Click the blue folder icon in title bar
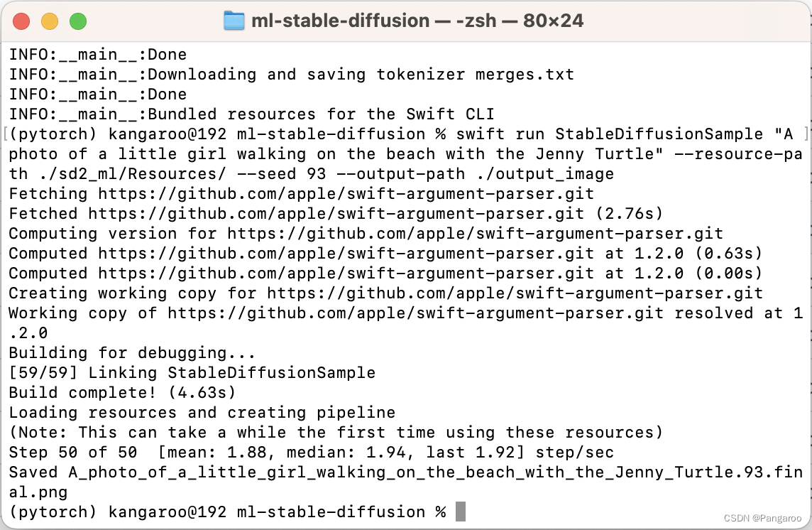Viewport: 812px width, 530px height. (234, 21)
